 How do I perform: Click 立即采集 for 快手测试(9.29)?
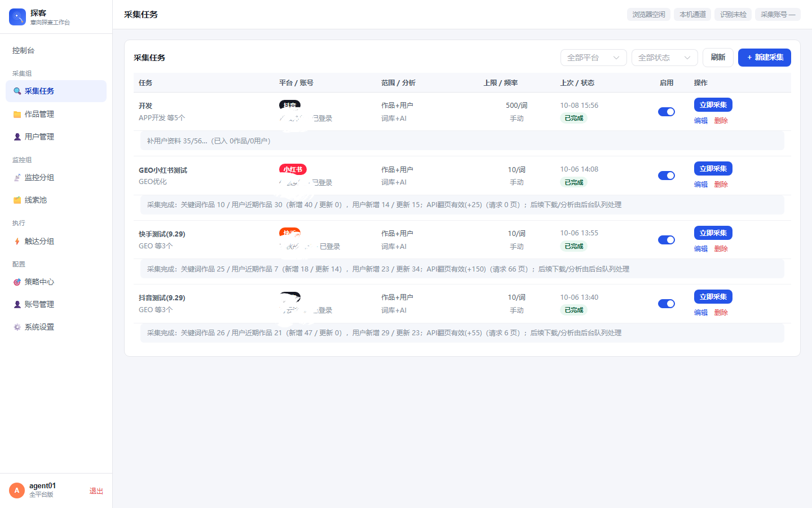click(x=713, y=233)
